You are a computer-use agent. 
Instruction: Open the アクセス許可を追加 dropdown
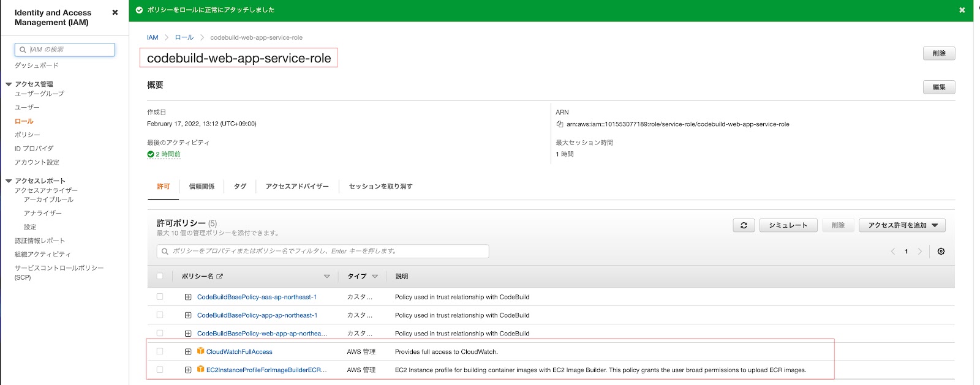tap(902, 225)
